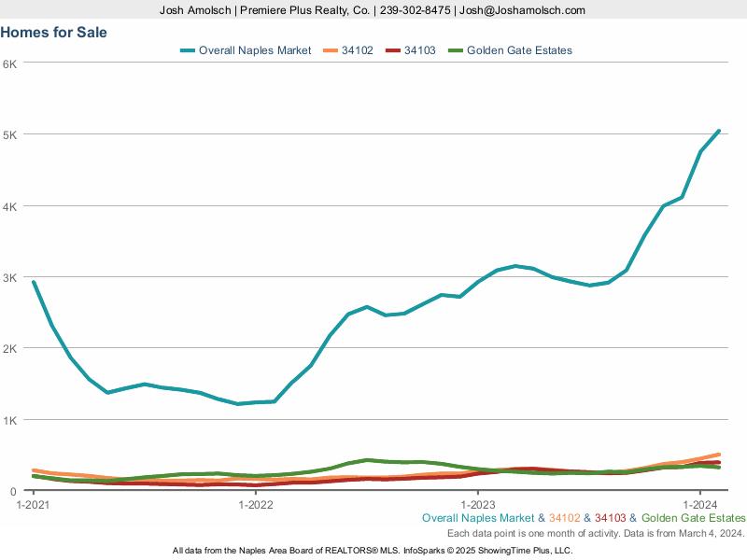Click Overall Naples Market in the caption below chart
747x560 pixels.
coord(478,518)
